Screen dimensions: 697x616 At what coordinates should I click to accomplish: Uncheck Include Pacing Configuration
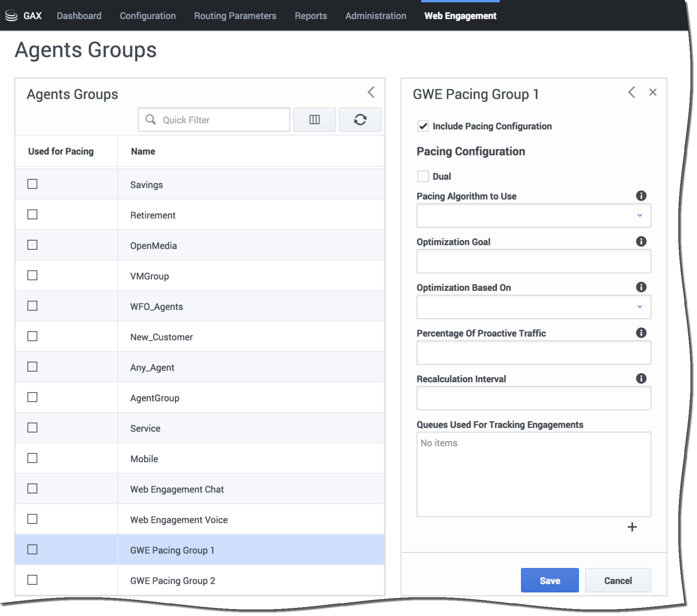pos(423,126)
